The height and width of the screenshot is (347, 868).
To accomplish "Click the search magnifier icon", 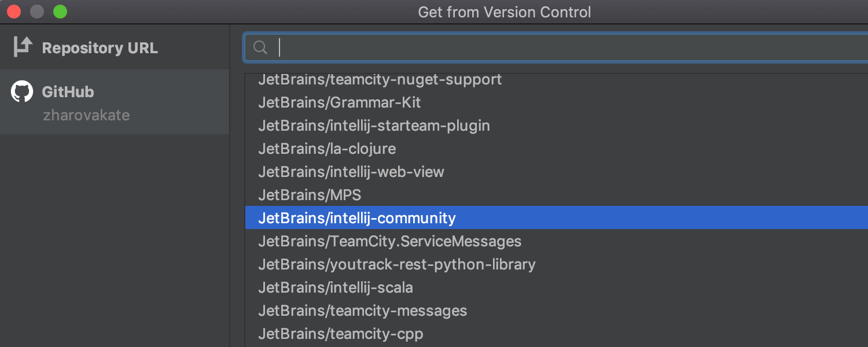I will [x=261, y=47].
